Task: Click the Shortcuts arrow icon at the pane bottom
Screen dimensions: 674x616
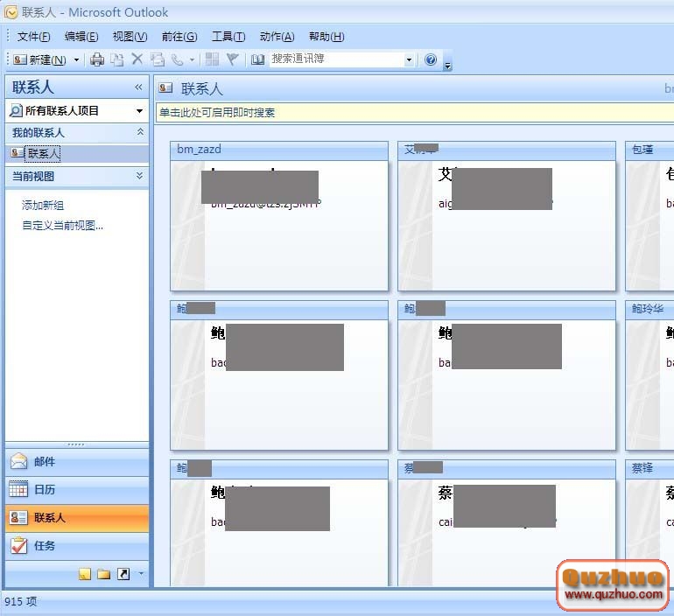Action: click(x=123, y=574)
